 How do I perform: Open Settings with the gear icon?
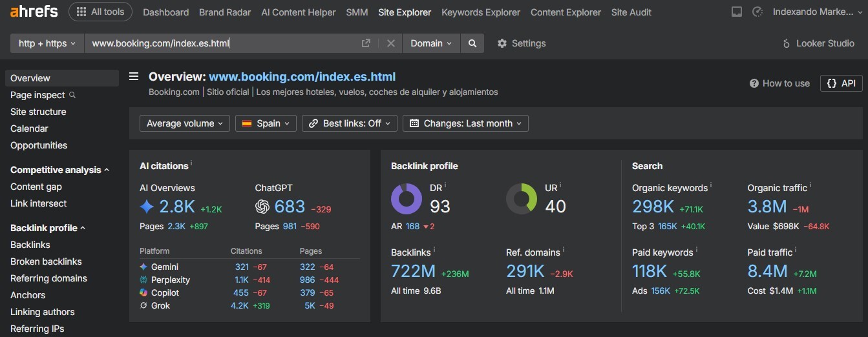point(522,43)
